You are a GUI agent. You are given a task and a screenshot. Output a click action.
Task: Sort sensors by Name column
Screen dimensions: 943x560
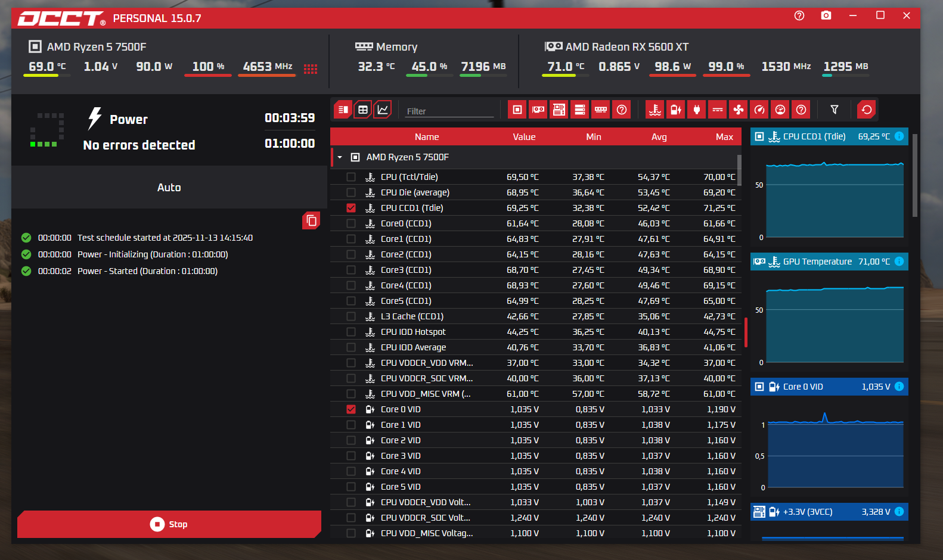(x=427, y=137)
